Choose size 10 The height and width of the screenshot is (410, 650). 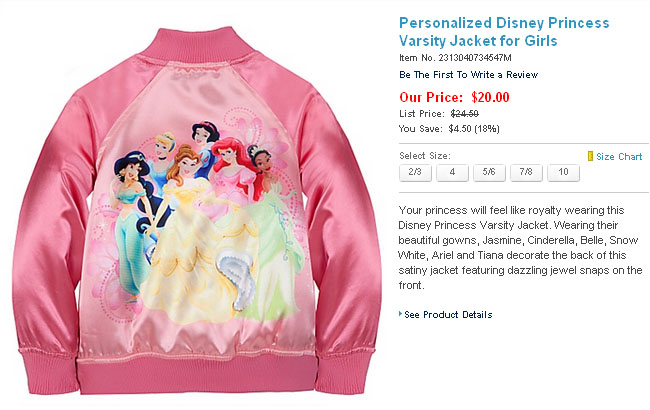(x=563, y=172)
